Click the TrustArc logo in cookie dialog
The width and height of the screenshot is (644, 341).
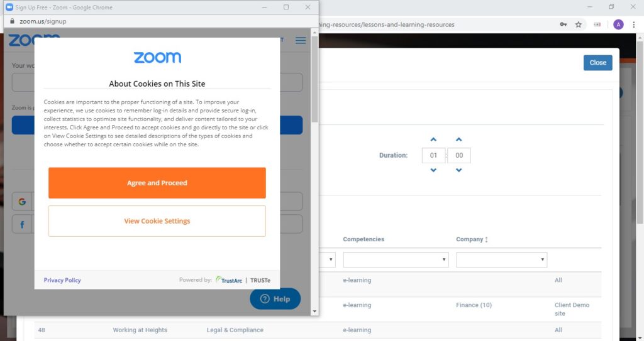click(x=229, y=280)
